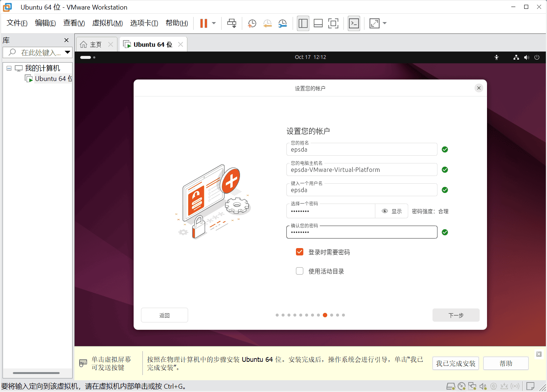547x392 pixels.
Task: Take a snapshot of the virtual machine
Action: [x=252, y=24]
